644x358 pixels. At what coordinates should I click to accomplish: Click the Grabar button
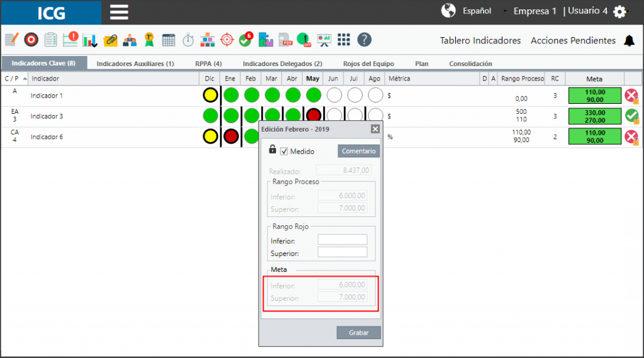pos(358,332)
